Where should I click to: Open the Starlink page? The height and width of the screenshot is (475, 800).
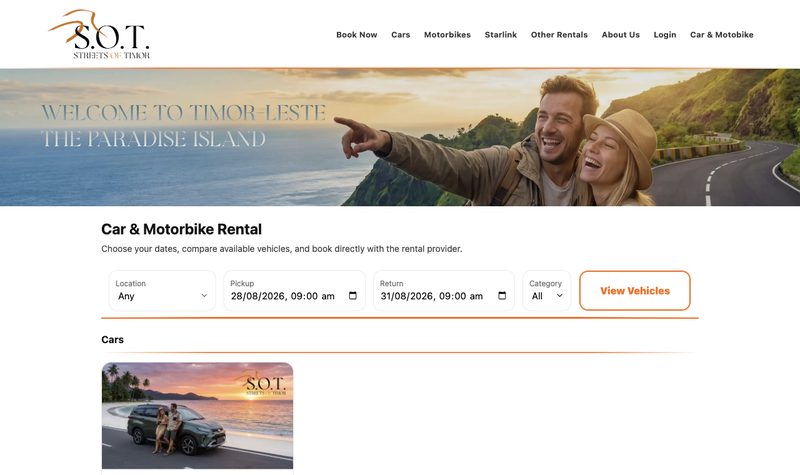point(501,35)
